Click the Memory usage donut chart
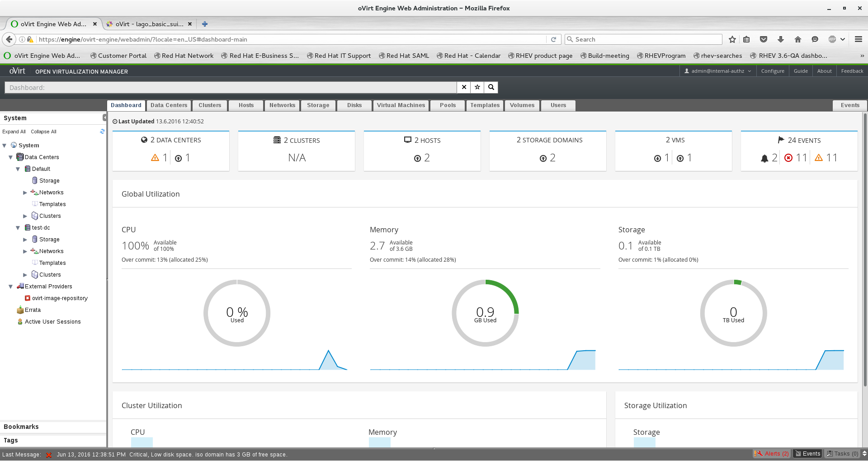 click(485, 313)
